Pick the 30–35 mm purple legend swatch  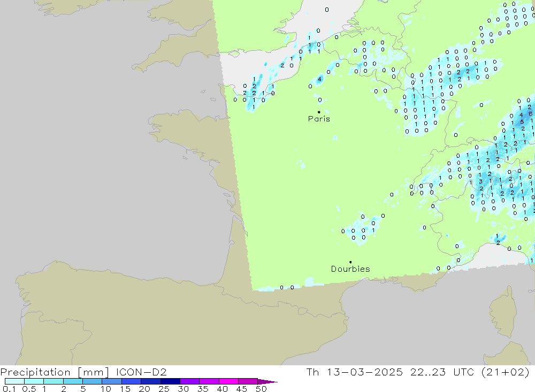pyautogui.click(x=190, y=381)
